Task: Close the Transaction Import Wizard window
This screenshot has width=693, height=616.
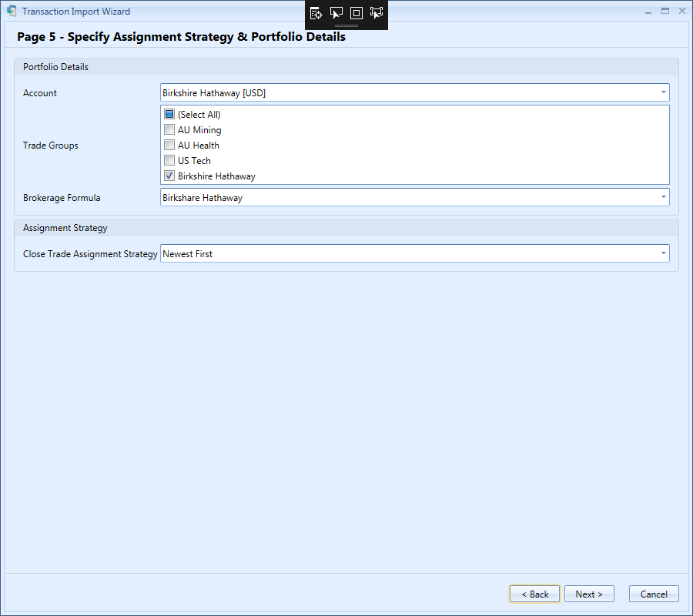Action: pos(682,12)
